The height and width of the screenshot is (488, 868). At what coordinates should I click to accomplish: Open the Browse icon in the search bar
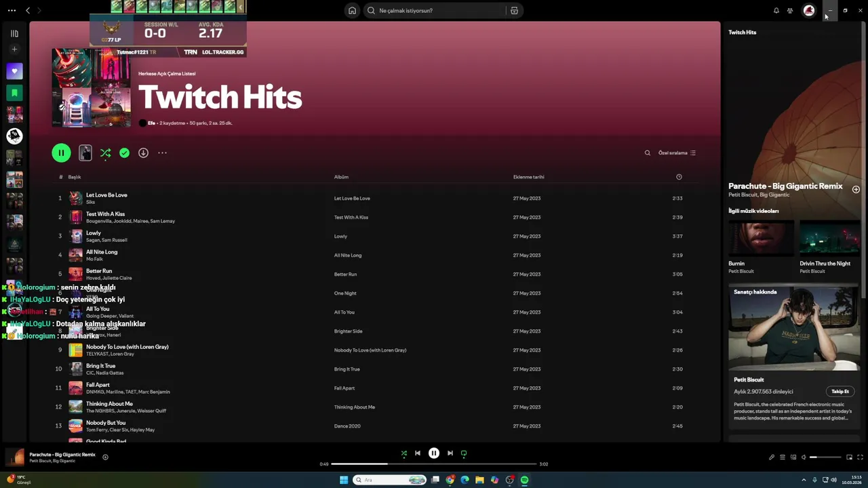[514, 10]
